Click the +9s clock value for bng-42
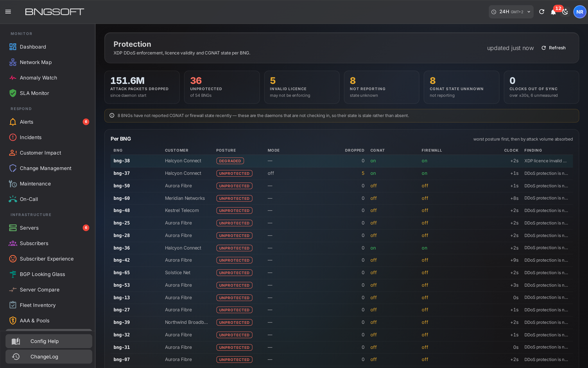Image resolution: width=588 pixels, height=368 pixels. pyautogui.click(x=514, y=260)
